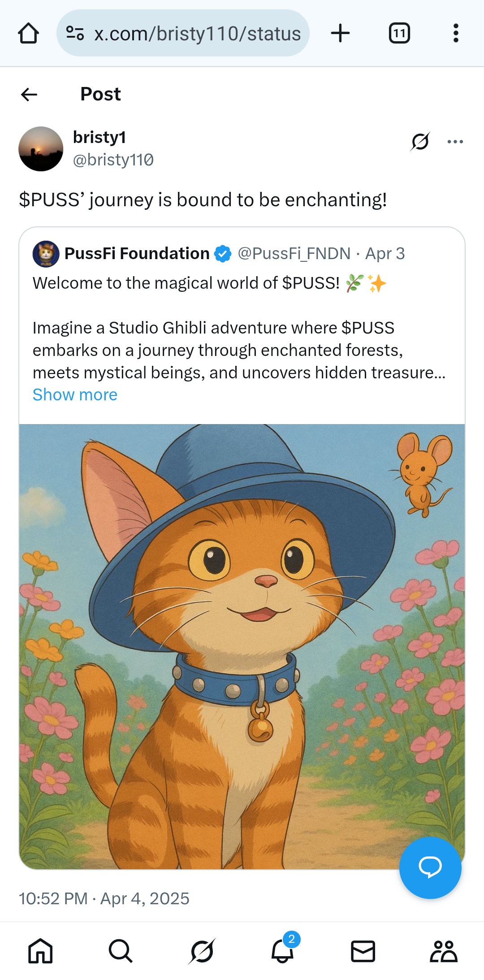Tap the browser home icon
Screen dimensions: 484x980
(x=28, y=34)
